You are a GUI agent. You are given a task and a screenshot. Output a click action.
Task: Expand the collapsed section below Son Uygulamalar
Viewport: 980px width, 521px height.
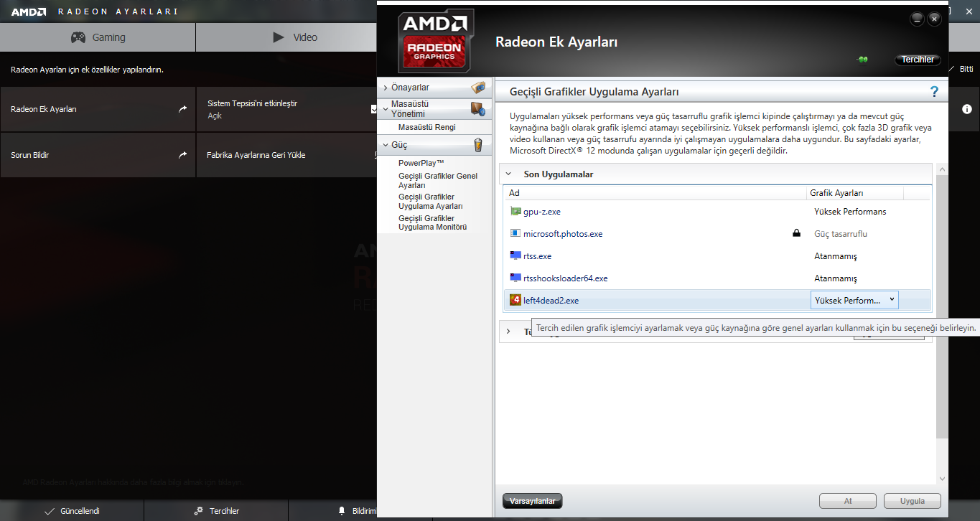coord(508,331)
